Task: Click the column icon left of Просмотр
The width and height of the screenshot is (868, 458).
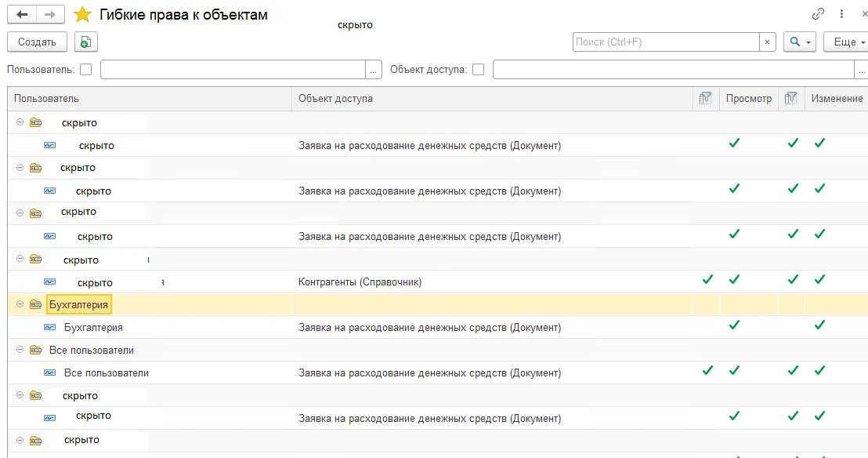Action: click(706, 99)
